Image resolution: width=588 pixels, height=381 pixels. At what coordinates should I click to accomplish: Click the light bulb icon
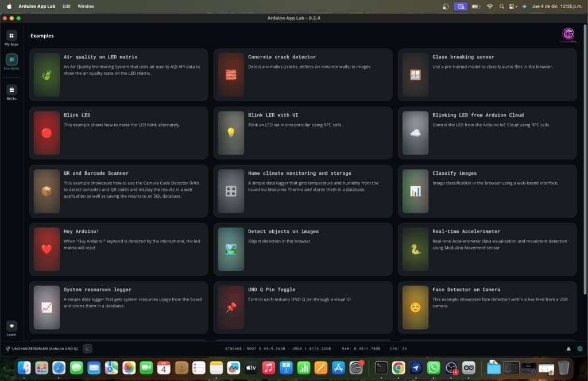[231, 133]
